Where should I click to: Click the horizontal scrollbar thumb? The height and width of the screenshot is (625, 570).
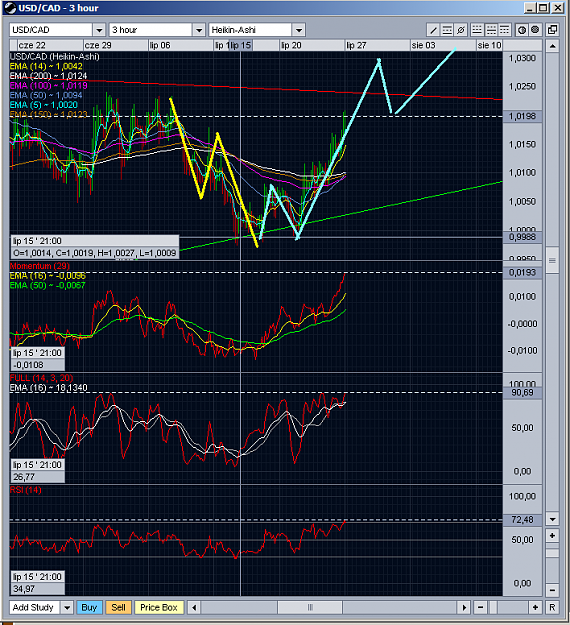coord(310,607)
